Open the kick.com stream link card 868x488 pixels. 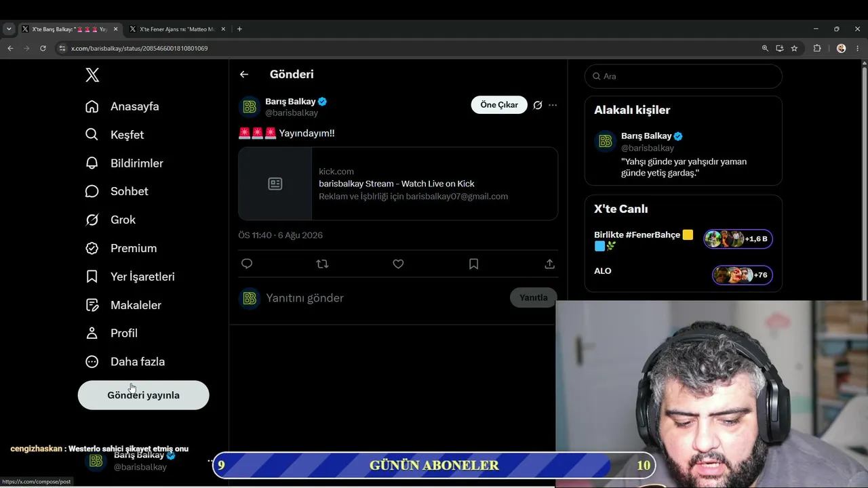[x=398, y=184]
